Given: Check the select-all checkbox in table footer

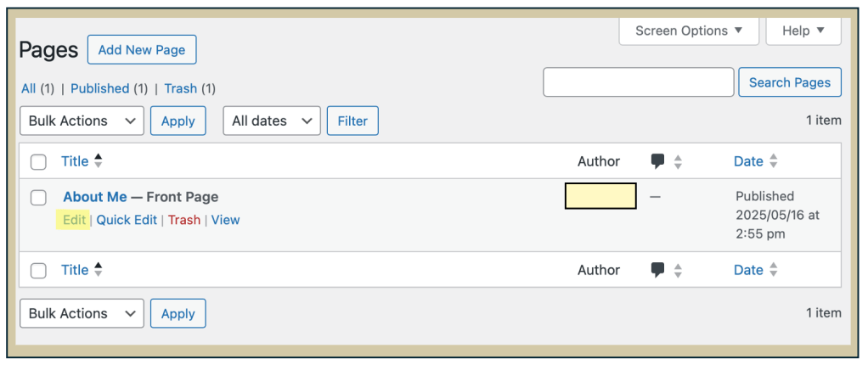Looking at the screenshot, I should pyautogui.click(x=38, y=271).
